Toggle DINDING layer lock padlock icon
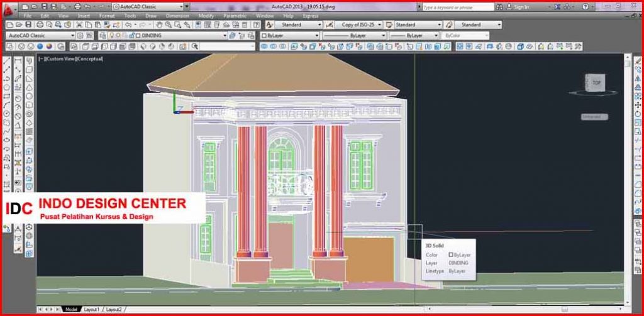This screenshot has height=316, width=644. point(132,36)
